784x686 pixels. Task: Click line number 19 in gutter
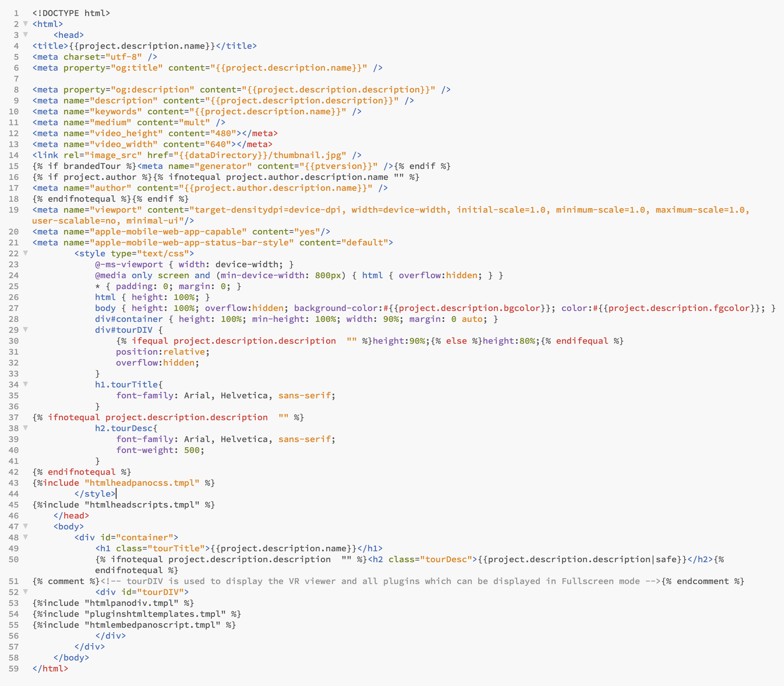coord(14,210)
